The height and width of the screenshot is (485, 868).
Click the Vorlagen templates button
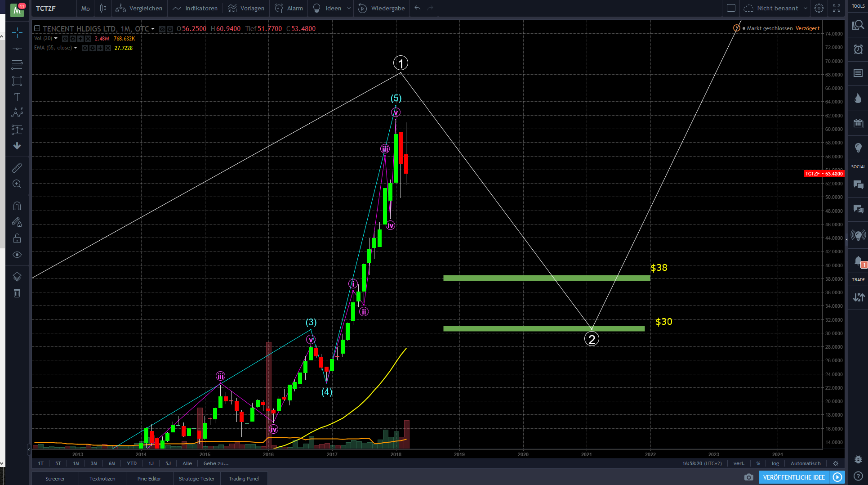pyautogui.click(x=246, y=8)
